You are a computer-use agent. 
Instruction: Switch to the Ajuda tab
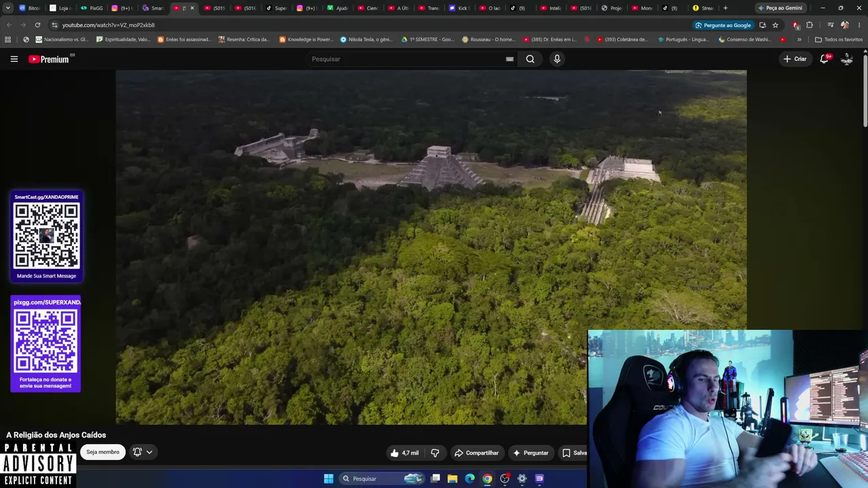tap(337, 8)
